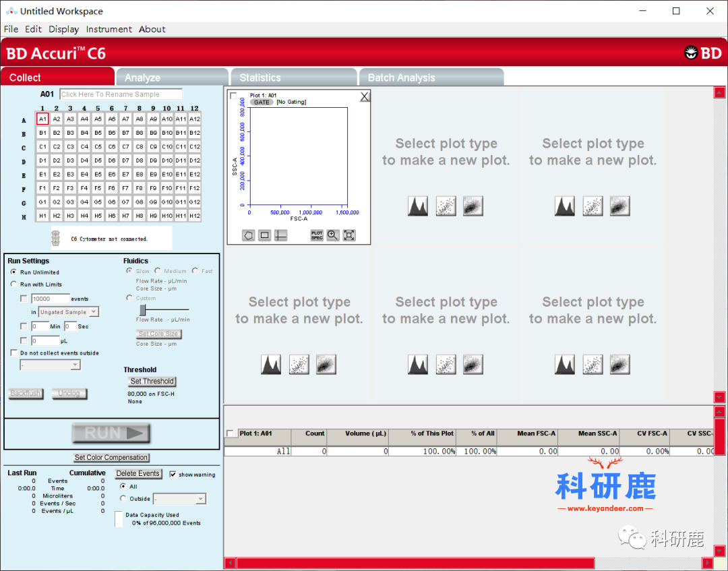
Task: Create density plot in the bottom-left empty slot
Action: pos(326,365)
